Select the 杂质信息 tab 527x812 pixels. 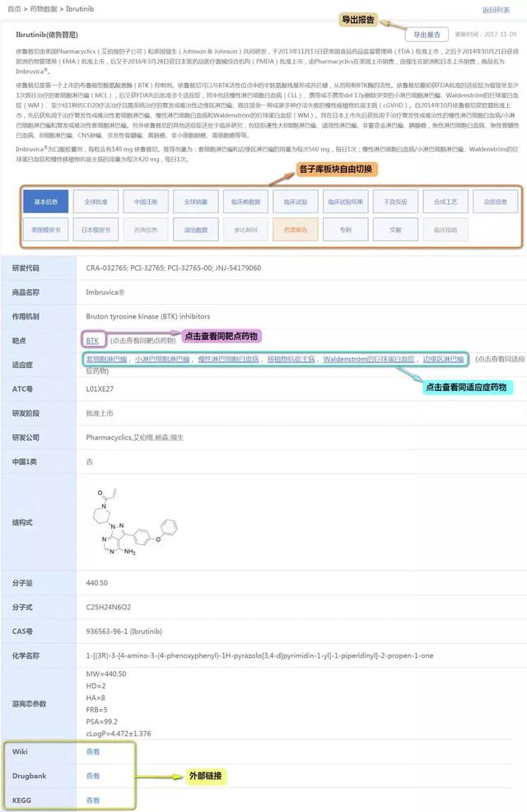click(x=496, y=202)
